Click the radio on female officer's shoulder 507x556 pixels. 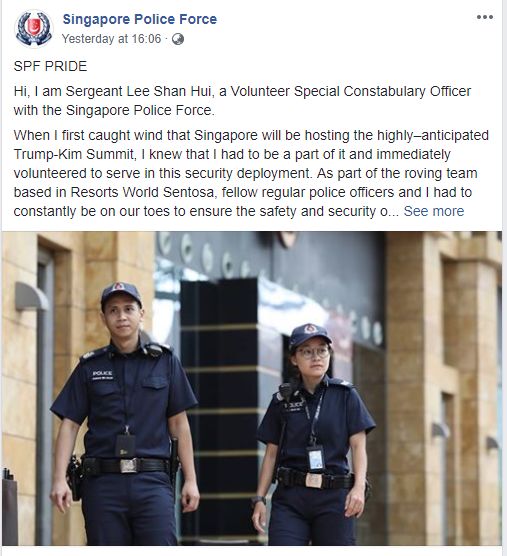pos(284,391)
